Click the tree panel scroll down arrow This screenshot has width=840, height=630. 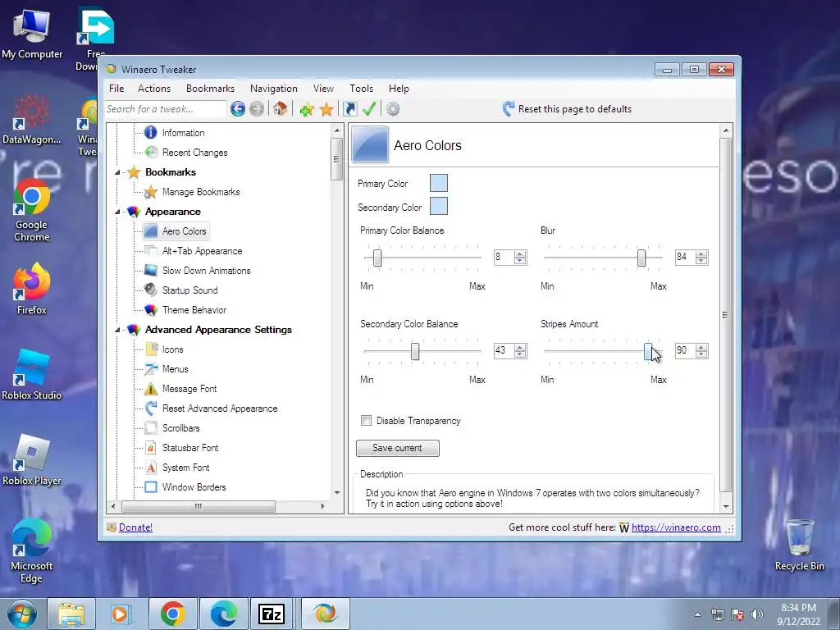pos(337,493)
